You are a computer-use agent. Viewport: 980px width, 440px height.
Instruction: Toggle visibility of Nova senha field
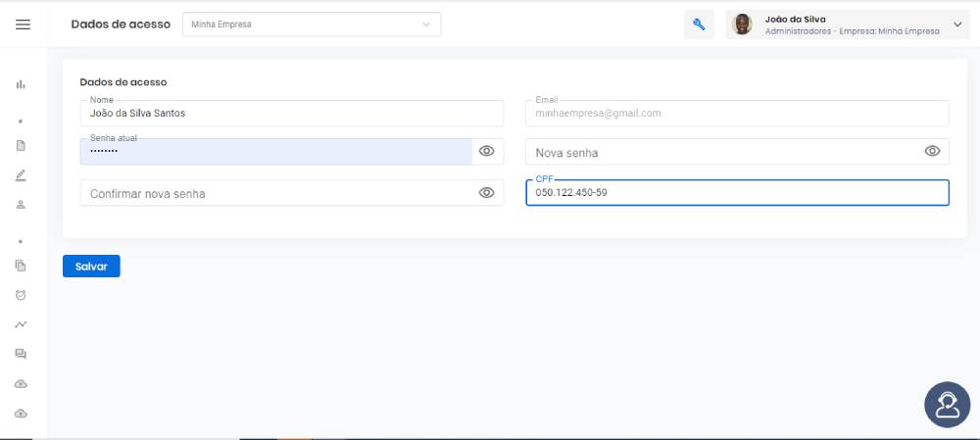[933, 151]
